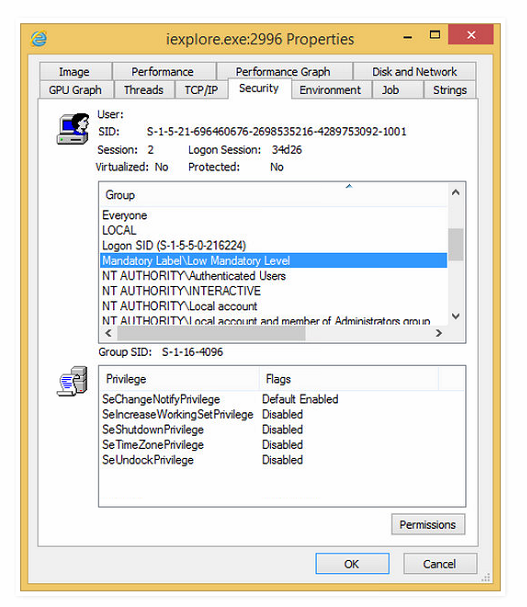Switch to the Threads tab

(x=144, y=90)
